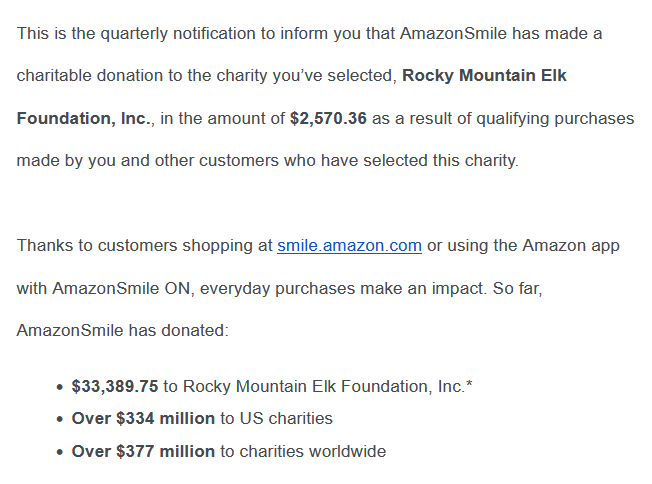
Task: Click the words "qualifying purchases"
Action: [x=552, y=118]
